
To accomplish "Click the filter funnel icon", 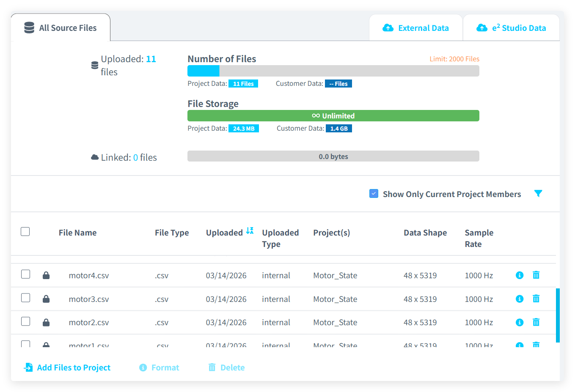I will pyautogui.click(x=538, y=194).
